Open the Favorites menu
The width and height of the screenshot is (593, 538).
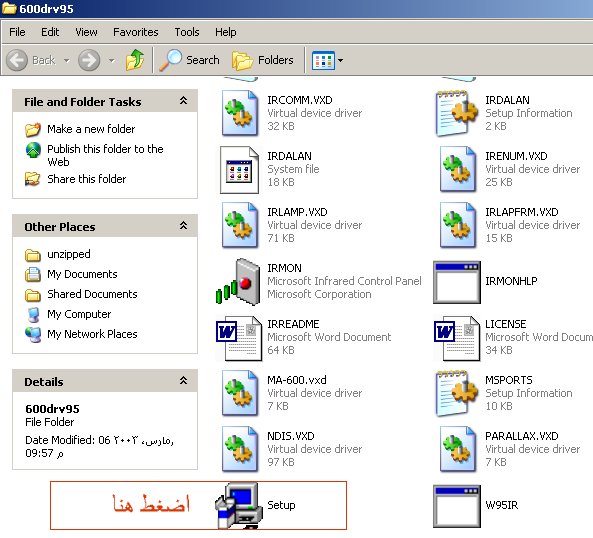(135, 32)
